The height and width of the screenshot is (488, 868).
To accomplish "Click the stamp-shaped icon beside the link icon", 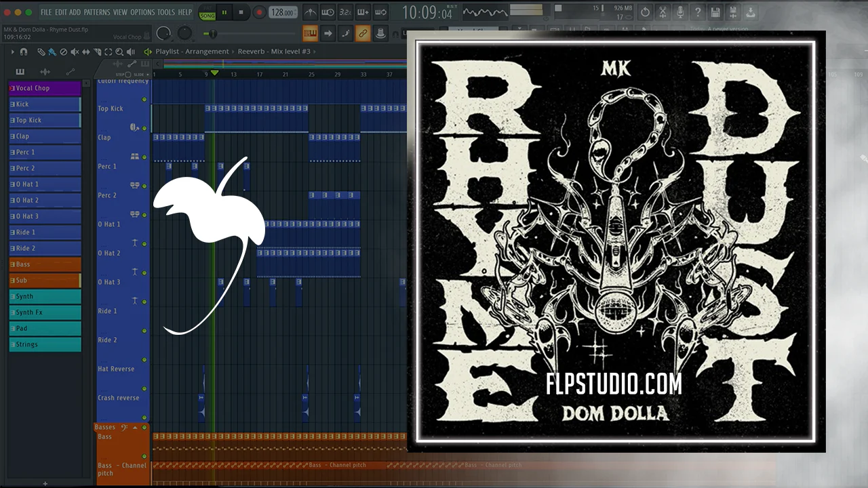I will click(380, 33).
